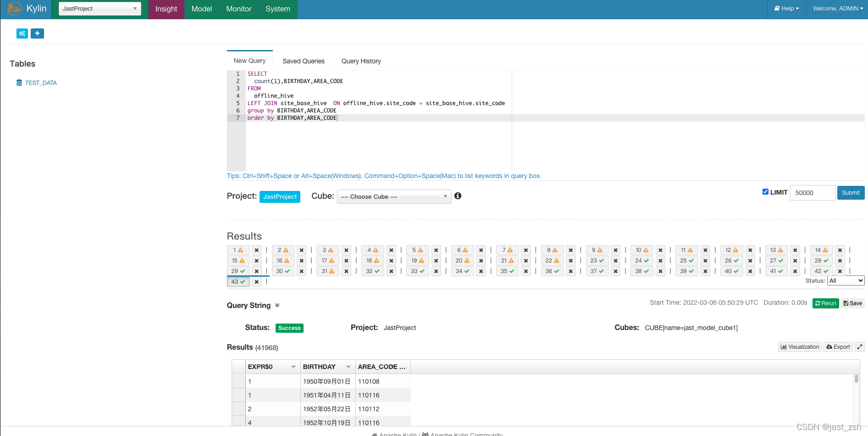This screenshot has height=436, width=868.
Task: Click the Save query button
Action: pos(852,303)
